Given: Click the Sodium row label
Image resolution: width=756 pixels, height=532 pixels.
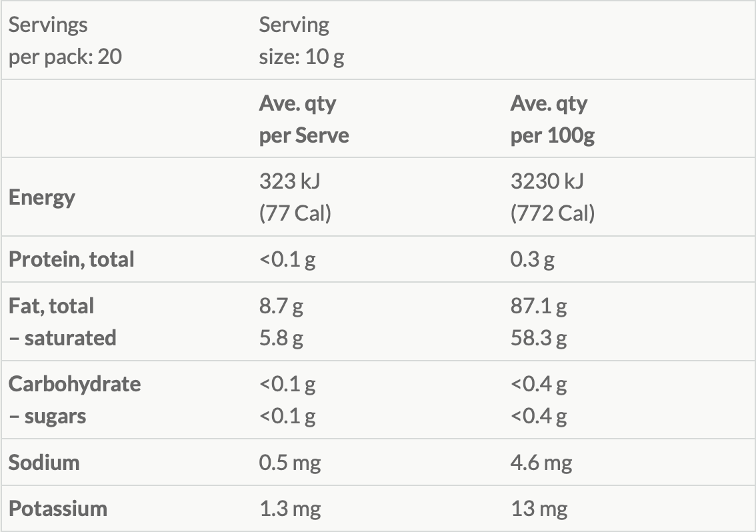Looking at the screenshot, I should (44, 463).
